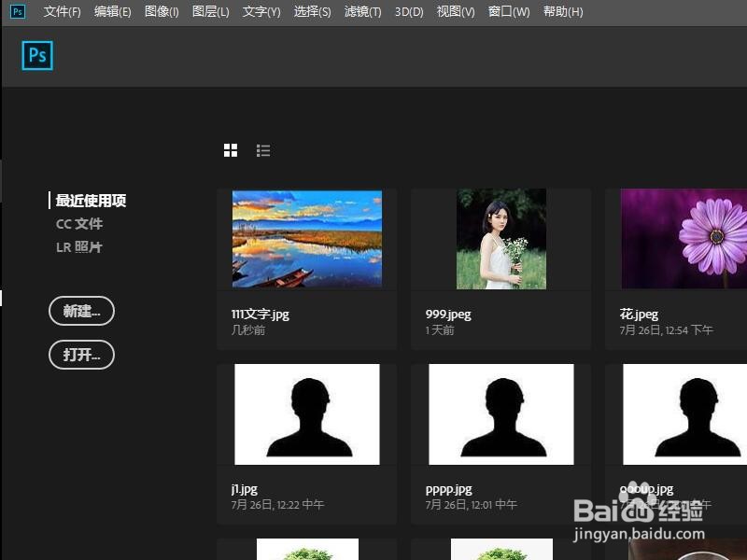The image size is (747, 560).
Task: Click the small Ps icon in title bar
Action: [18, 11]
